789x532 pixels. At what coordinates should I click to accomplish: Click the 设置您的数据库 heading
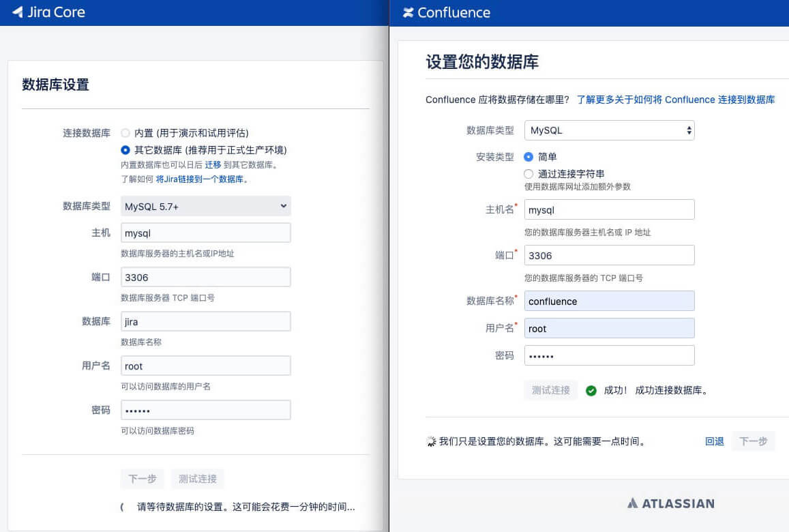[x=482, y=62]
